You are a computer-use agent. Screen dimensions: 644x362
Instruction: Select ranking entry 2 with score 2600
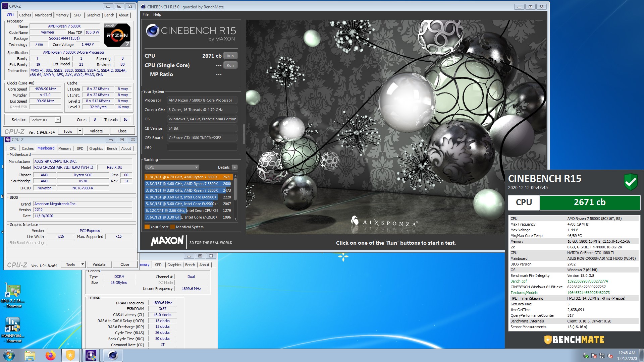click(x=189, y=184)
